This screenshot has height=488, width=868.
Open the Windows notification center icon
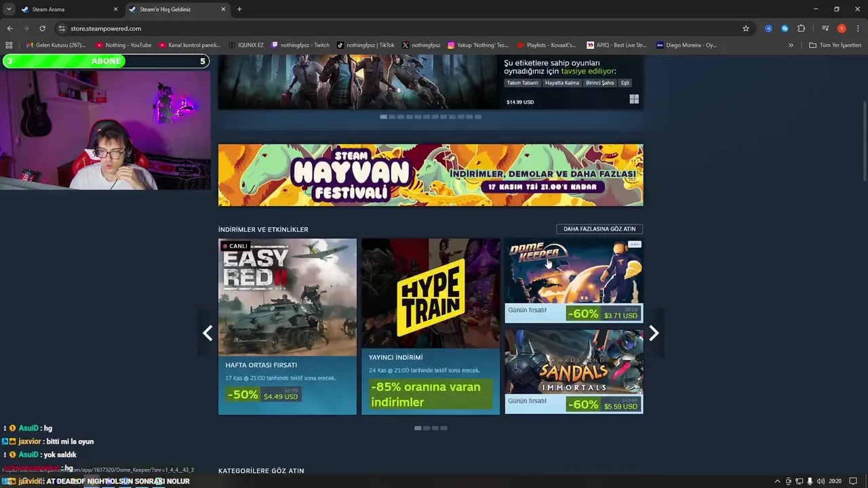click(853, 481)
